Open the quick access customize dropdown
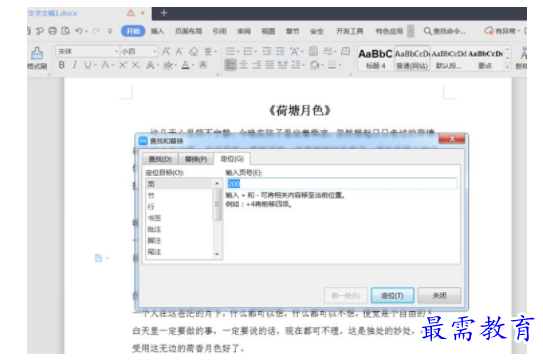This screenshot has width=543, height=360. (110, 31)
